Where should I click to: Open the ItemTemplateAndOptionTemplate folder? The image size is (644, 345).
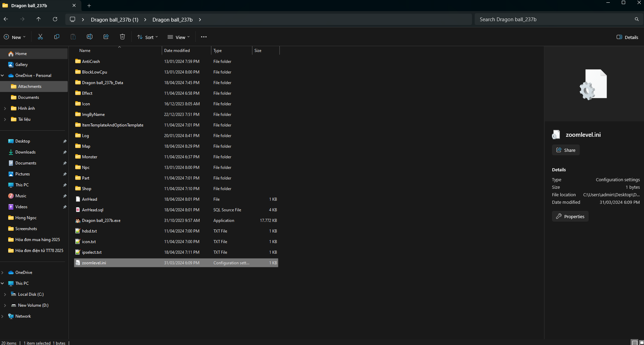(x=176, y=125)
